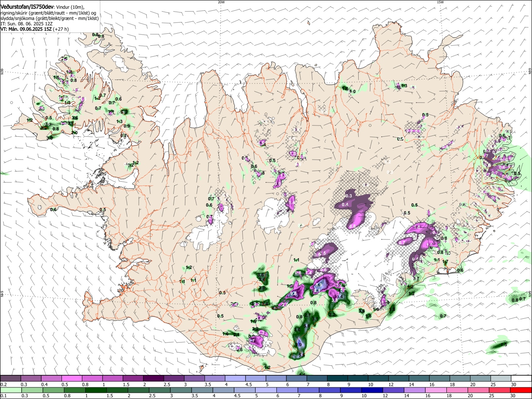Click the 20W longitude label

pos(221,2)
